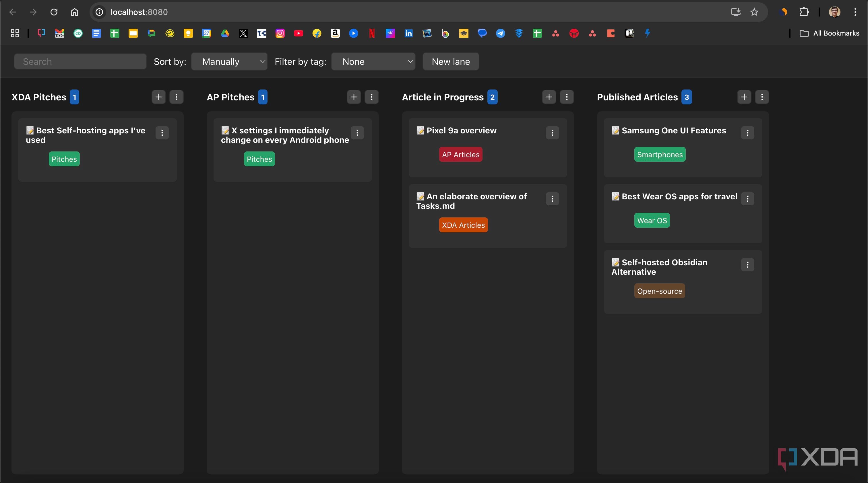Screen dimensions: 868x483
Task: Bookmark this page with star icon
Action: click(754, 12)
